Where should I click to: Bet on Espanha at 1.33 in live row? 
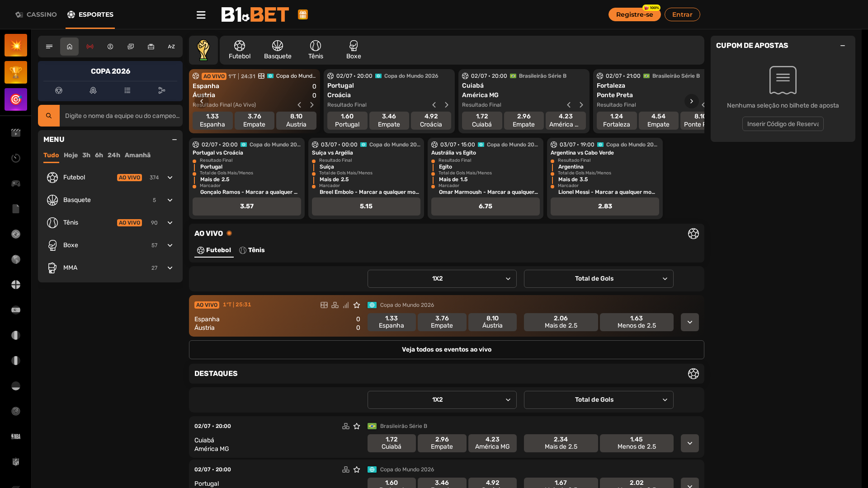click(x=392, y=322)
